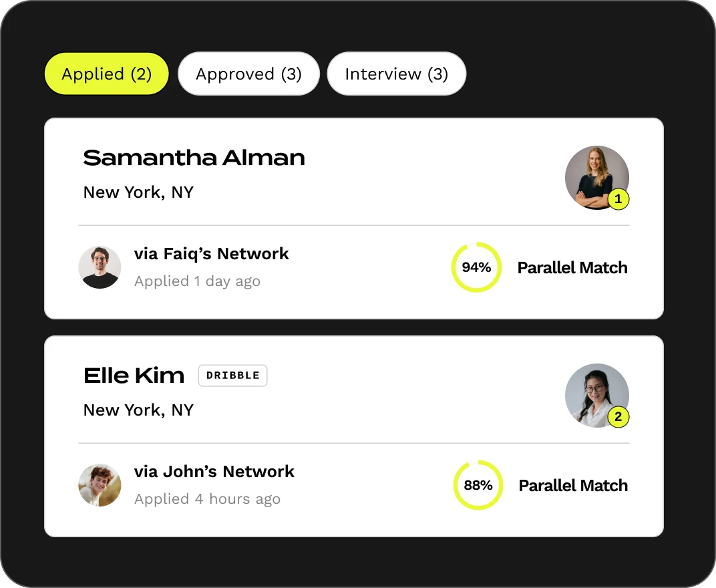716x588 pixels.
Task: Click Parallel Match next to 88%
Action: [574, 485]
